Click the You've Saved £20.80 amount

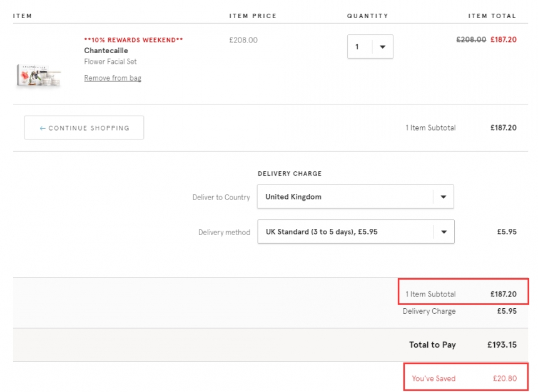pos(505,378)
